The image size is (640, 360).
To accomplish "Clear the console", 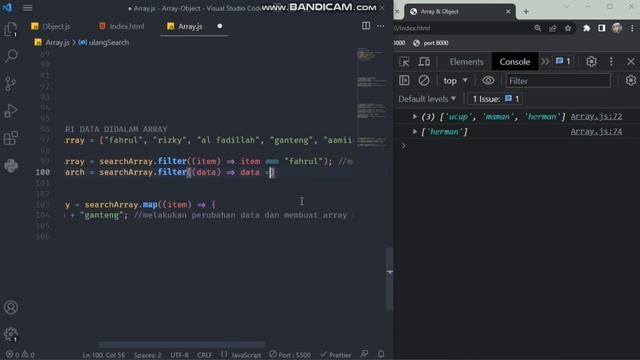I will click(424, 80).
